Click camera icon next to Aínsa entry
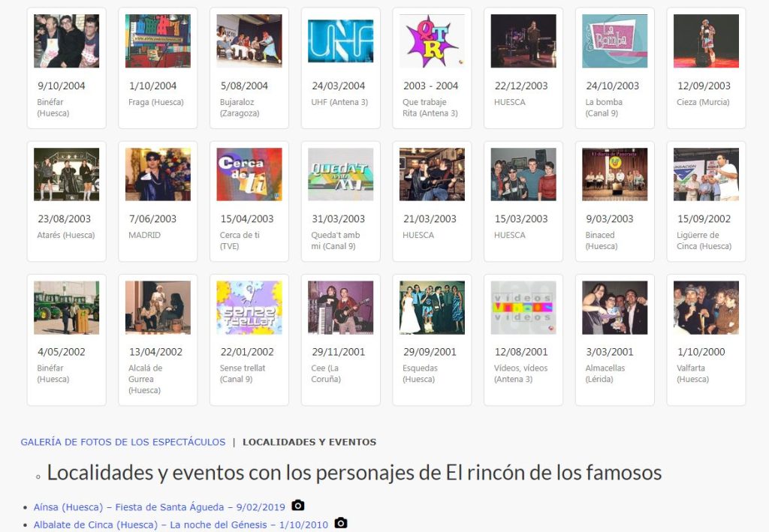 click(x=298, y=506)
